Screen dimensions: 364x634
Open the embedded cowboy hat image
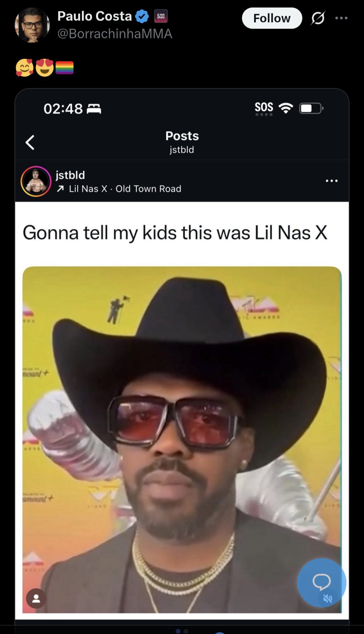click(x=182, y=440)
